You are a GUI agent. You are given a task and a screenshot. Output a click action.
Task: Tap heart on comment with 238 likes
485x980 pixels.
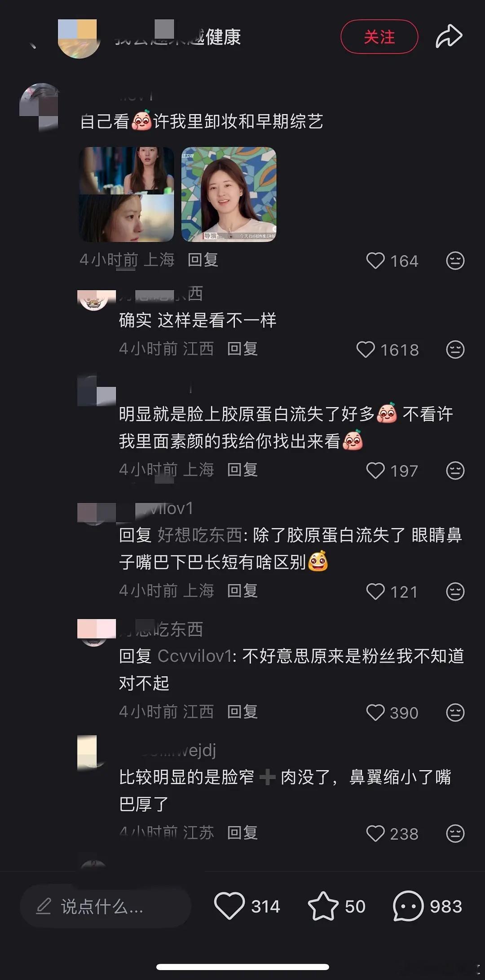pyautogui.click(x=375, y=833)
